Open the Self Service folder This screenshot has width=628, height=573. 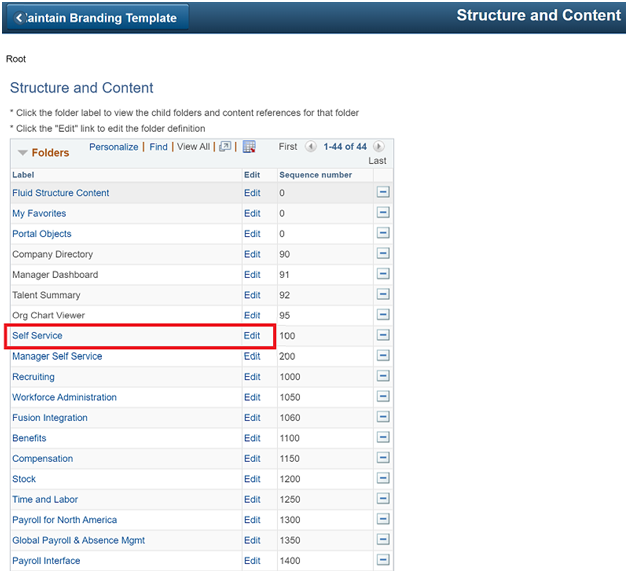[x=37, y=336]
